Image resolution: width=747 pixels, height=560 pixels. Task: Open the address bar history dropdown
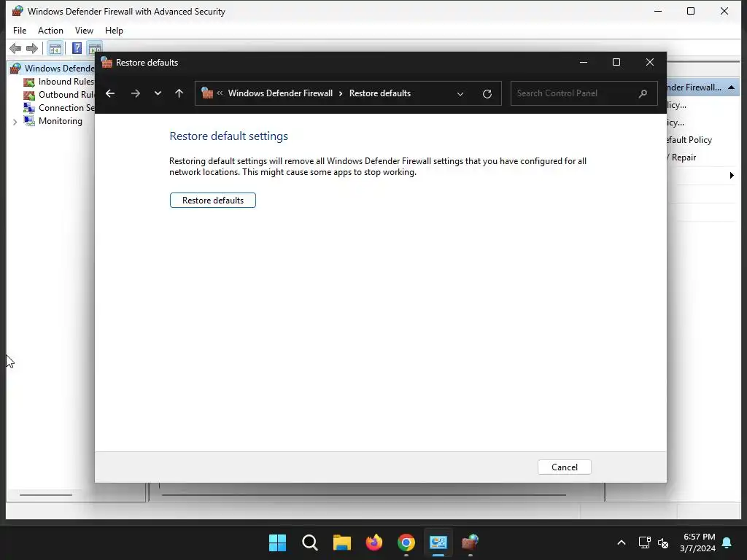pyautogui.click(x=460, y=94)
